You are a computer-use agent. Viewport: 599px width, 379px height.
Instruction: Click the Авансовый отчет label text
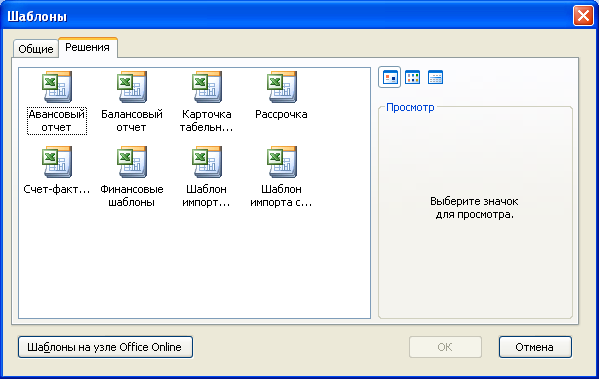[x=57, y=121]
